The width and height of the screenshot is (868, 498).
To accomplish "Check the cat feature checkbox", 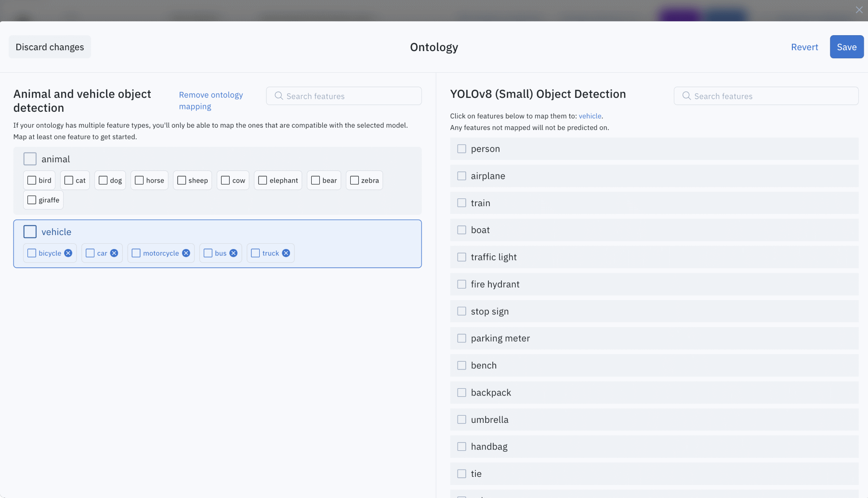I will 69,180.
